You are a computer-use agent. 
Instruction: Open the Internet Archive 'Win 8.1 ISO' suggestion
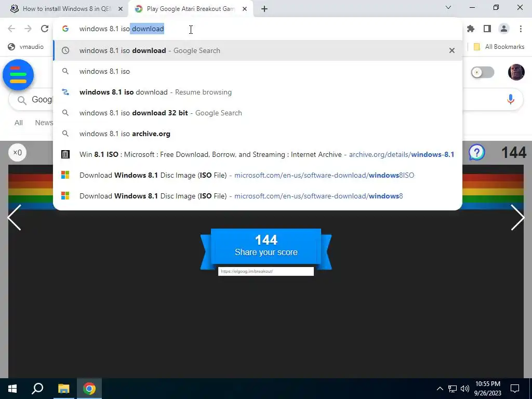[x=258, y=154]
